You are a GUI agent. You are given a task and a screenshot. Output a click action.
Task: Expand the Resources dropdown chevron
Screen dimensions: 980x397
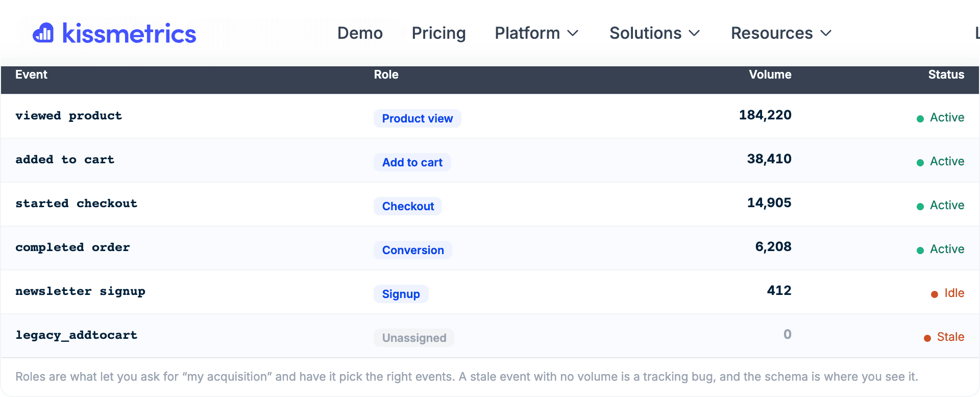pyautogui.click(x=826, y=34)
